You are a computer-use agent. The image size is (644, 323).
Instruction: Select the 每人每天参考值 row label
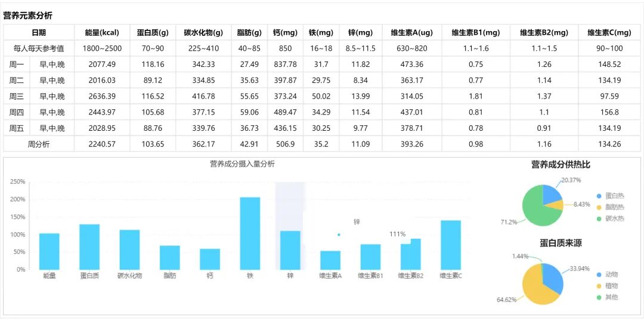39,48
